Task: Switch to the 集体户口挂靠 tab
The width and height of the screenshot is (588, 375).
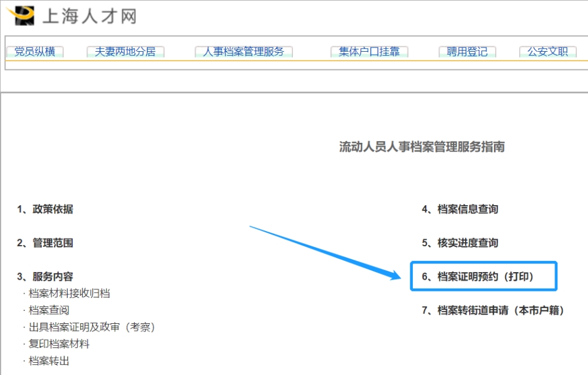Action: tap(369, 52)
